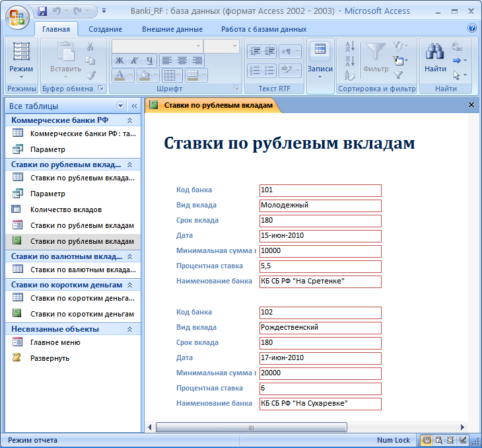Click the Фильтр funnel button

(x=376, y=58)
